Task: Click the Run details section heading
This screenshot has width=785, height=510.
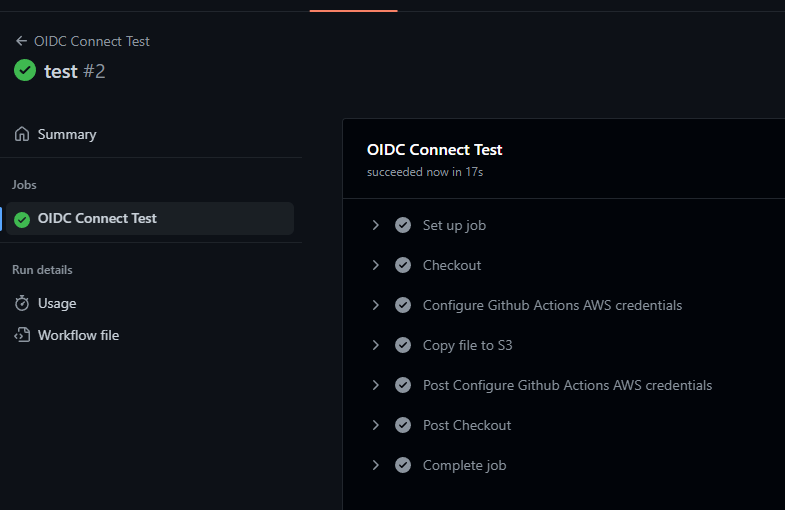Action: click(42, 270)
